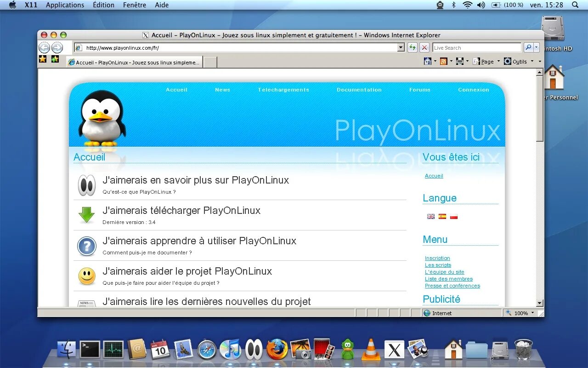Expand the address bar URL dropdown
The width and height of the screenshot is (588, 368).
401,47
